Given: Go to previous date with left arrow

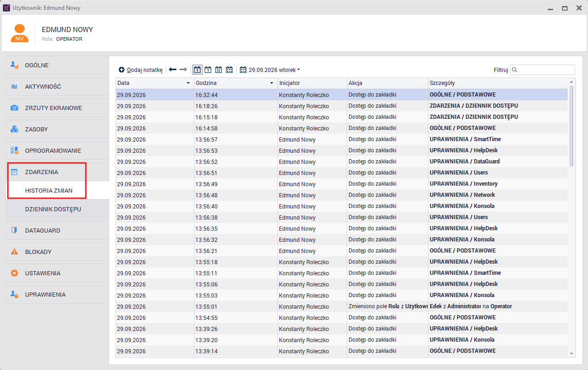Looking at the screenshot, I should point(173,70).
